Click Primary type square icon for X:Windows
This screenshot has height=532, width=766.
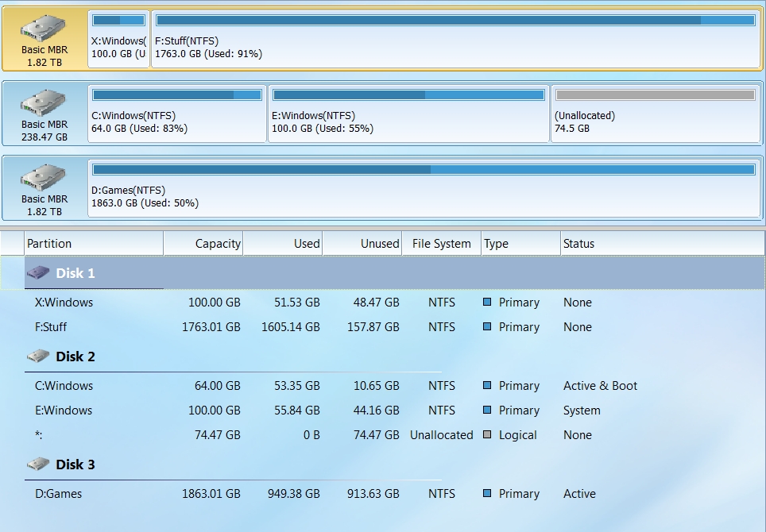[x=487, y=302]
